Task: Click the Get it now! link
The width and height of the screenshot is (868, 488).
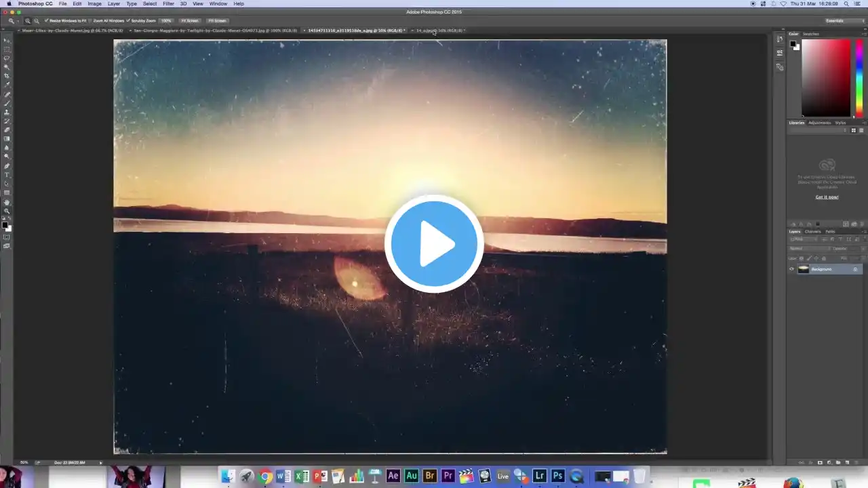Action: (827, 197)
